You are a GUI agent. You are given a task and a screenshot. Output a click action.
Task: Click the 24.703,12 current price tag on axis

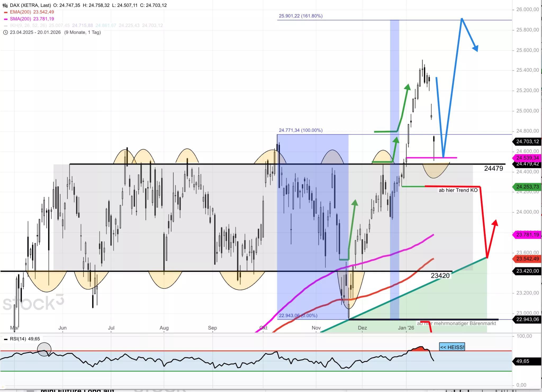point(527,142)
